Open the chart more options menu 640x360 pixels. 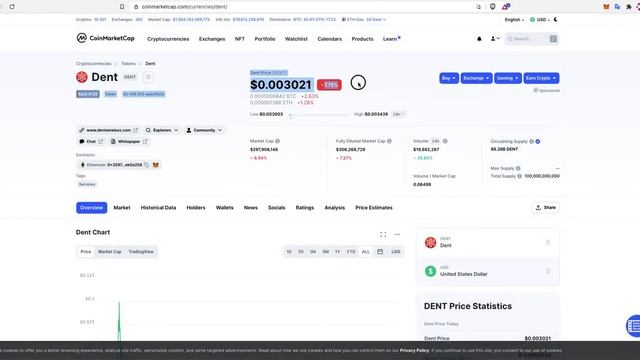click(397, 234)
